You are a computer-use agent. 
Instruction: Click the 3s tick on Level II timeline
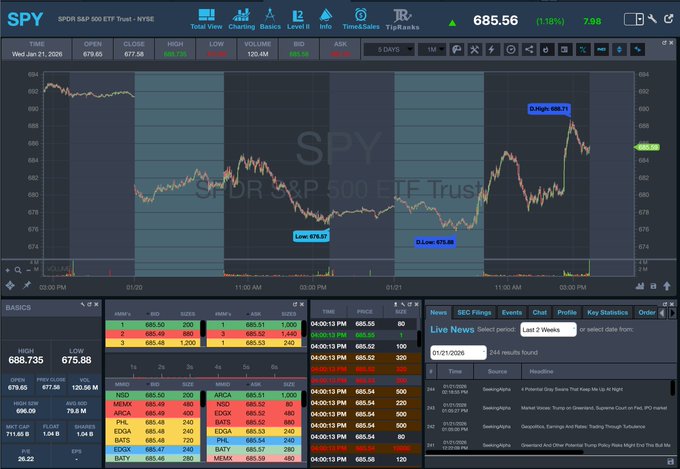point(190,367)
